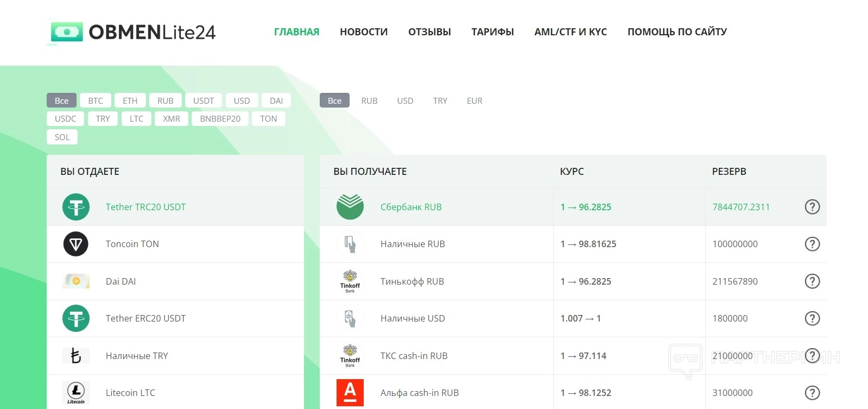Click the help icon in Тинькофф RUB row
Screen dimensions: 868x409
pos(812,281)
